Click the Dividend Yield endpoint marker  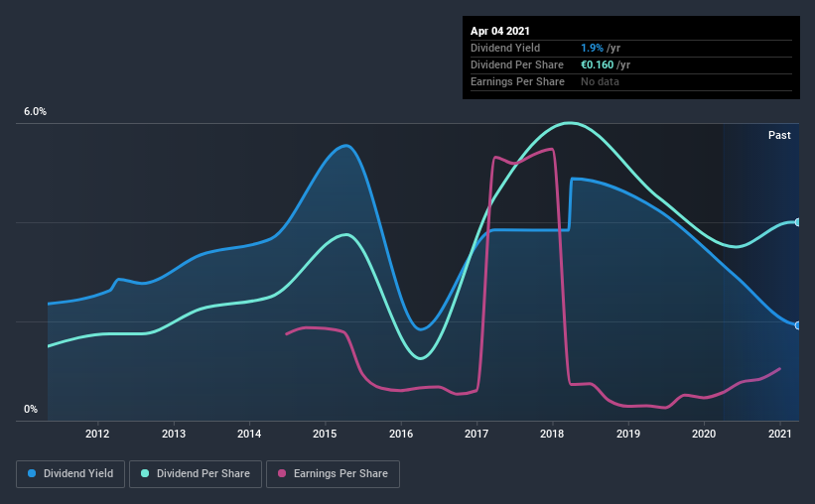798,325
